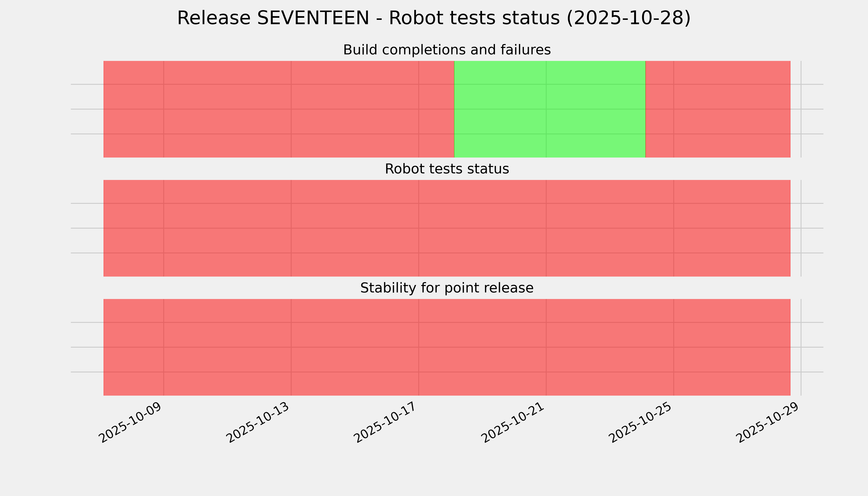Click the word SEVENTEEN in the main title
Image resolution: width=868 pixels, height=496 pixels.
click(x=313, y=18)
